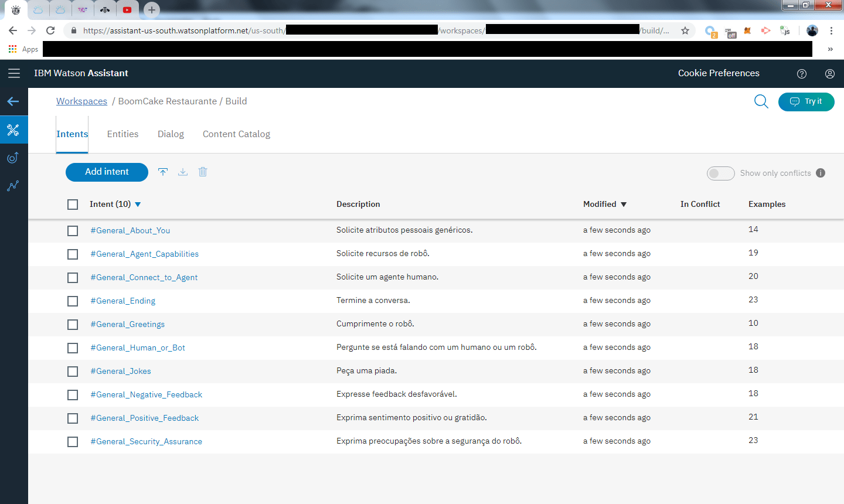844x504 pixels.
Task: Check the box for #General_Greetings
Action: [73, 325]
